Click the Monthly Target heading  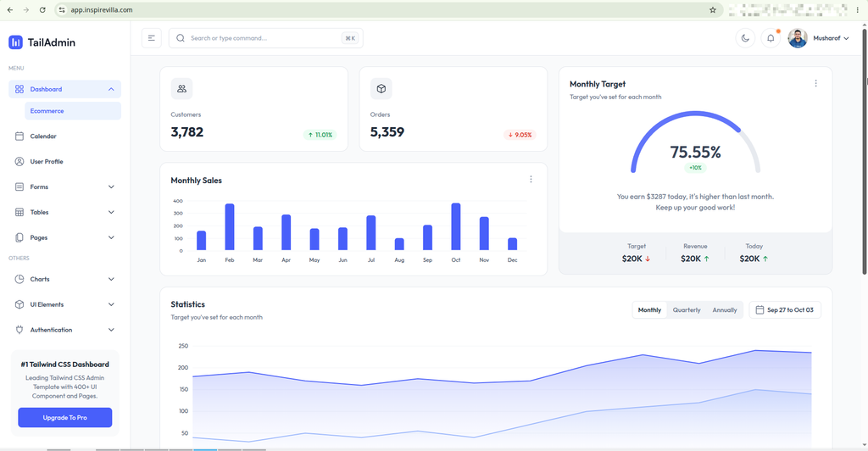coord(598,84)
